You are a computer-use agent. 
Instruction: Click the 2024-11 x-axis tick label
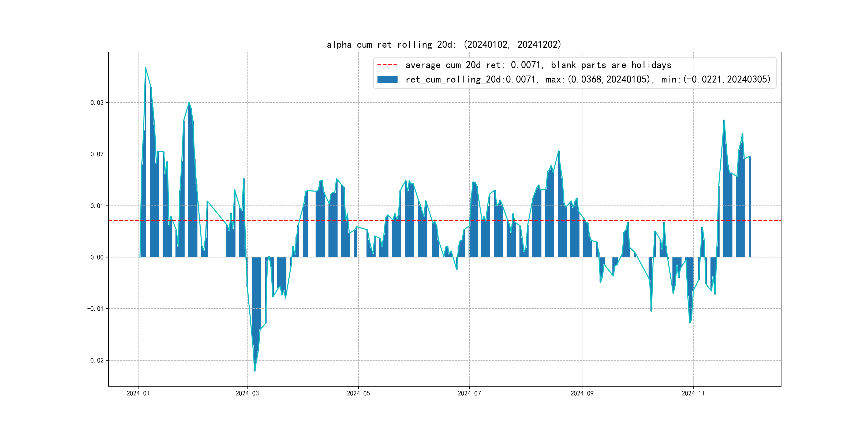693,393
